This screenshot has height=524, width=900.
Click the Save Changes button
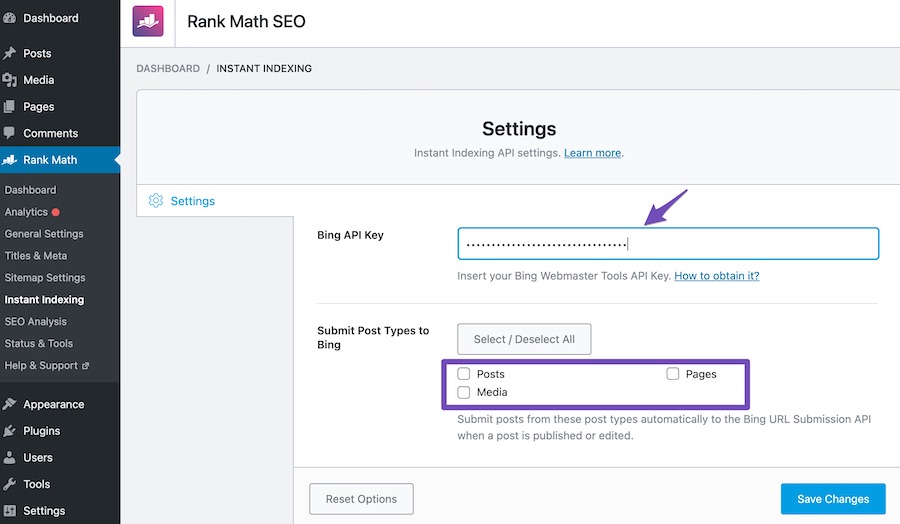pyautogui.click(x=833, y=499)
